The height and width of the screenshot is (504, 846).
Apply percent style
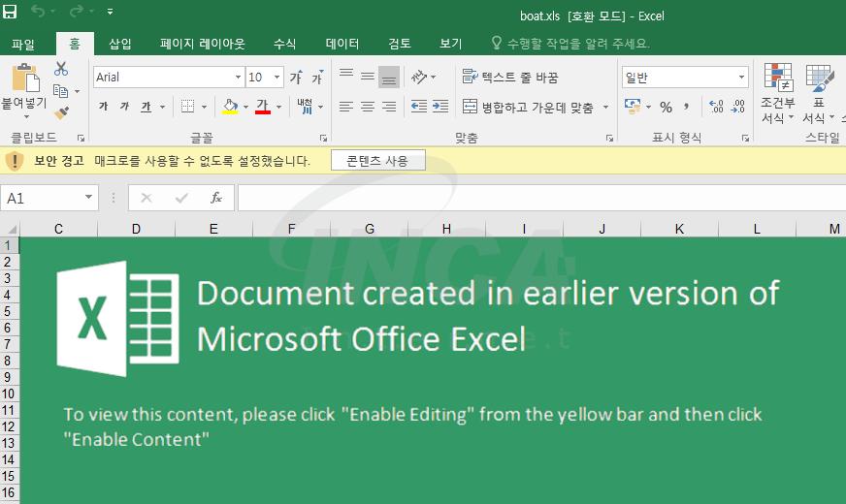point(666,107)
